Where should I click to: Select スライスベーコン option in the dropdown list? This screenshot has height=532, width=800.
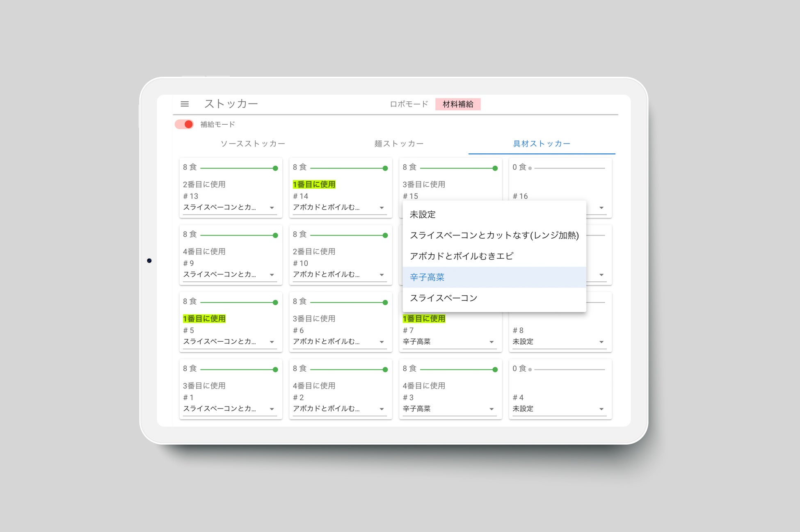(443, 298)
